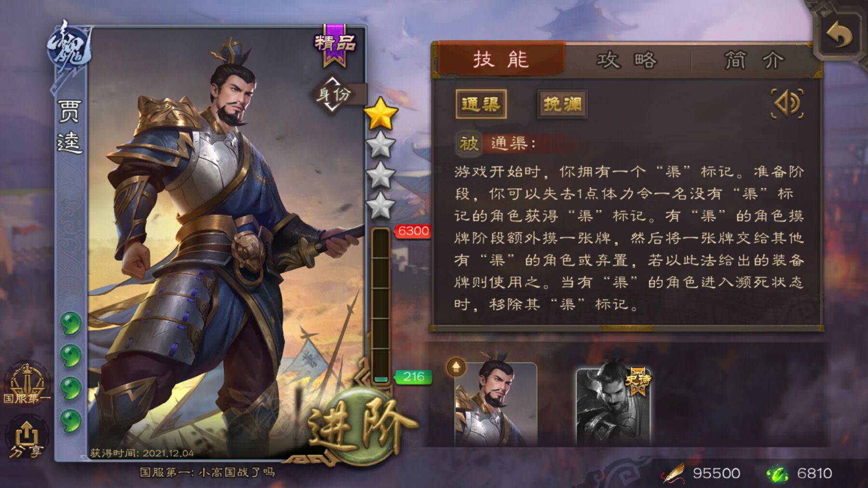Play the skill voice speaker icon

click(787, 104)
